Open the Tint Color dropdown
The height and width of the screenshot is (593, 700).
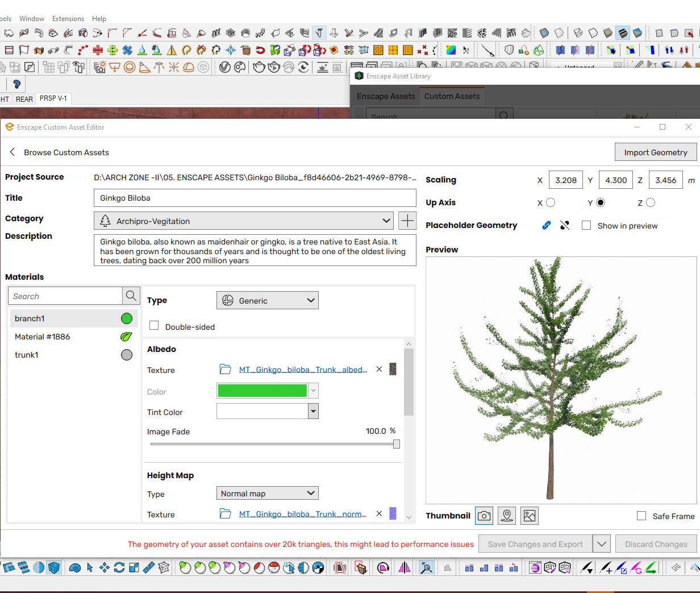[x=313, y=411]
